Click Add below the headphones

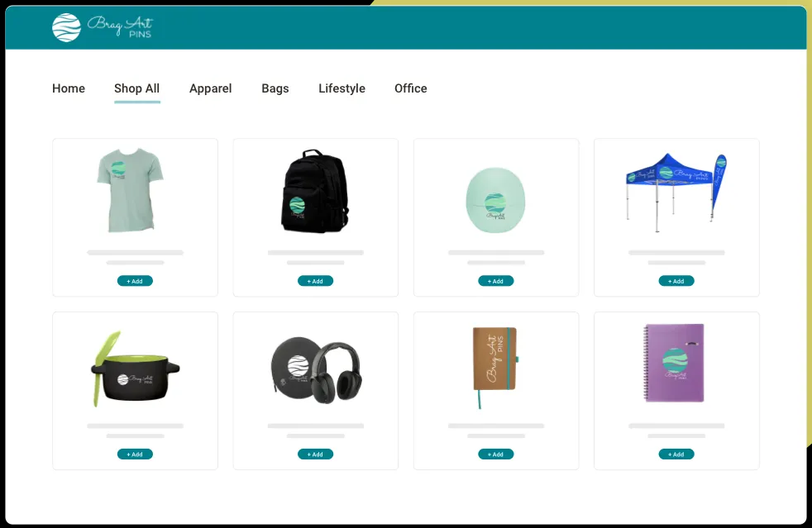[x=315, y=454]
